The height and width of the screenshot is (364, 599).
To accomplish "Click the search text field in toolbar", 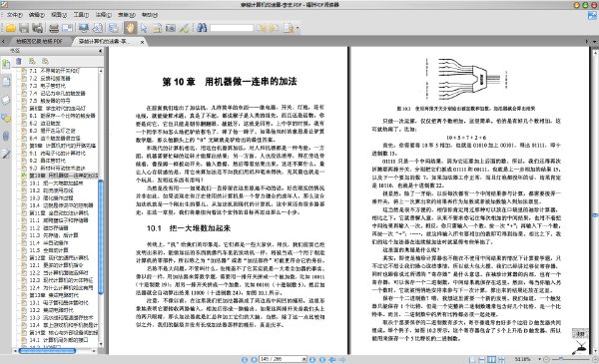I will pyautogui.click(x=232, y=28).
